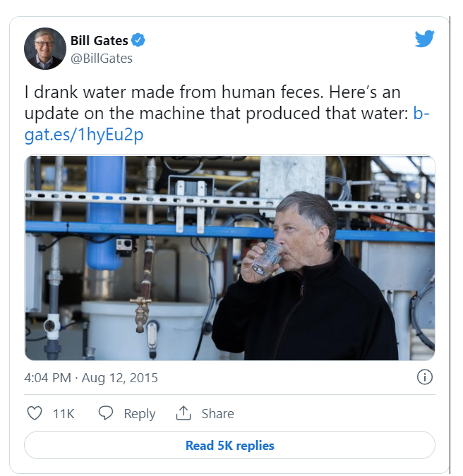Like the tweet with the heart icon
Screen dimensions: 463x476
click(34, 413)
